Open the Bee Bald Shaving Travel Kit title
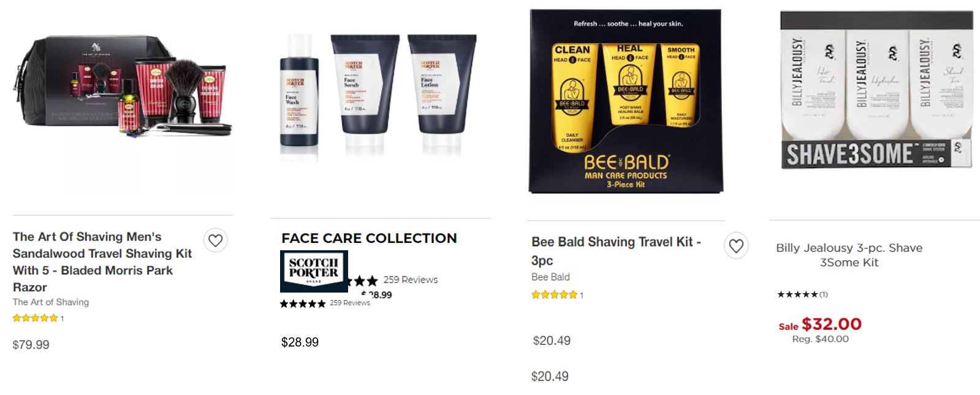 (616, 251)
